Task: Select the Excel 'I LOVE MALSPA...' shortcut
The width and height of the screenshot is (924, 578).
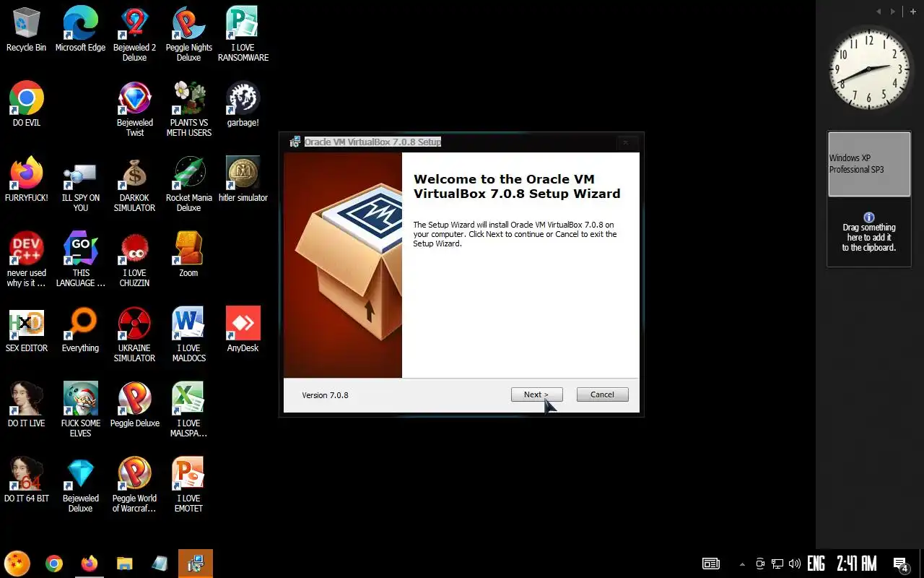Action: (188, 410)
